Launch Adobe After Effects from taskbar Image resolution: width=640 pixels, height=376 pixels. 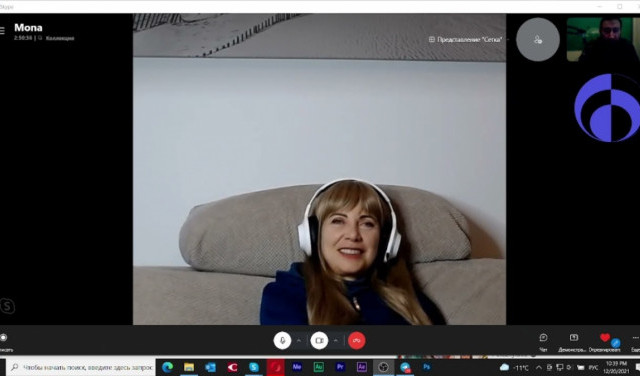point(361,367)
